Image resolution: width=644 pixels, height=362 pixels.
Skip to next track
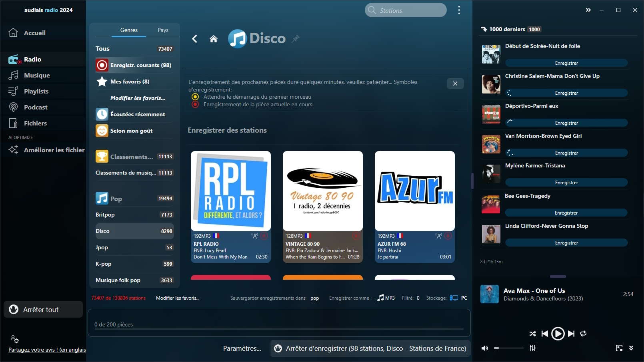[571, 334]
